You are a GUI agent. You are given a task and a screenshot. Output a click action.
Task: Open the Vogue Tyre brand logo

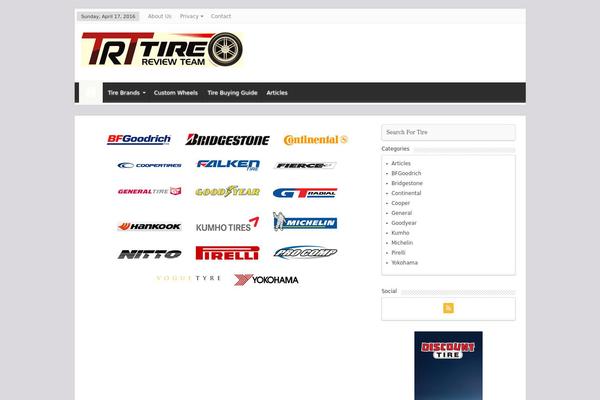188,278
